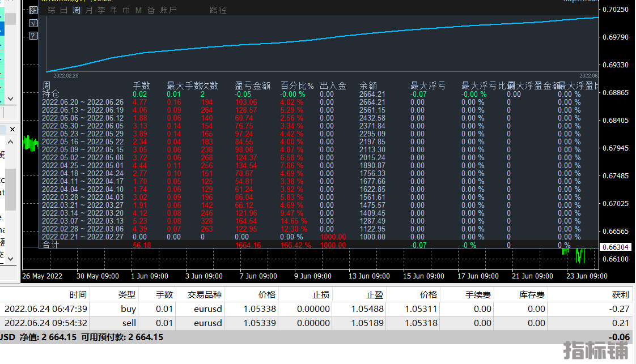
Task: Close the left side panel with X
Action: point(12,129)
